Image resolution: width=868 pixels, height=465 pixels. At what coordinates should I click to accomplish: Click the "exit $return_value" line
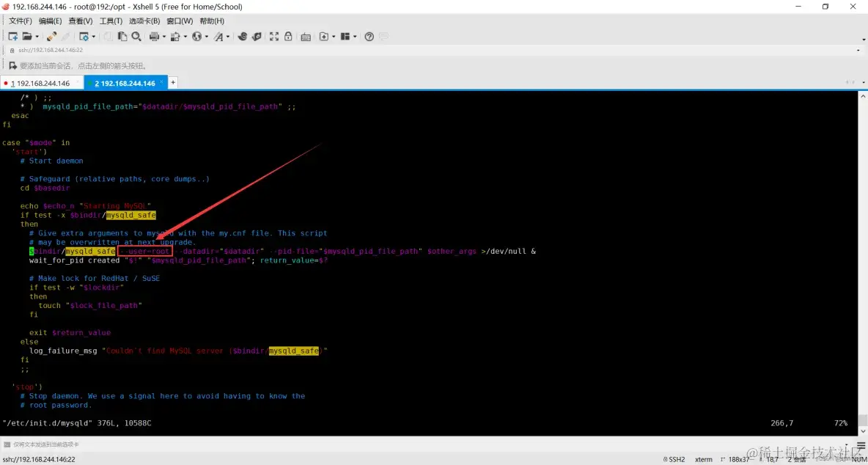70,333
